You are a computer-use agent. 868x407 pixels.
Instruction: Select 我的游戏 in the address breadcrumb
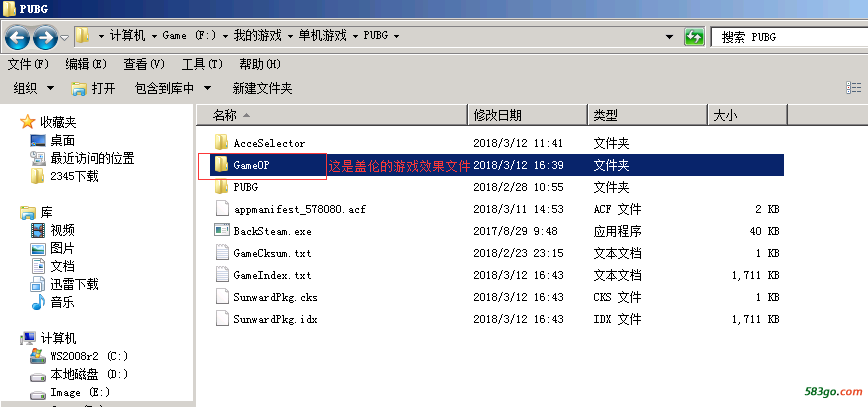(x=257, y=36)
